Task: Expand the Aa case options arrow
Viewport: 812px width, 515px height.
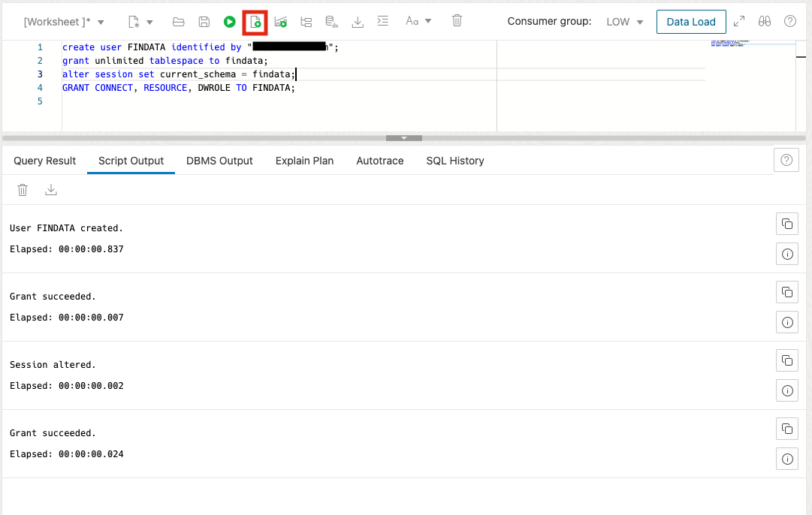Action: coord(427,21)
